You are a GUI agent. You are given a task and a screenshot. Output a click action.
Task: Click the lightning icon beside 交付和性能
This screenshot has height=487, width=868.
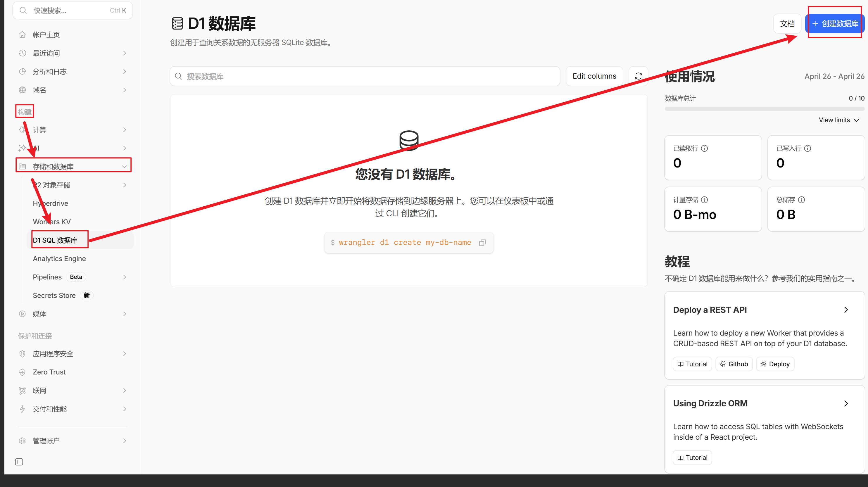[22, 409]
